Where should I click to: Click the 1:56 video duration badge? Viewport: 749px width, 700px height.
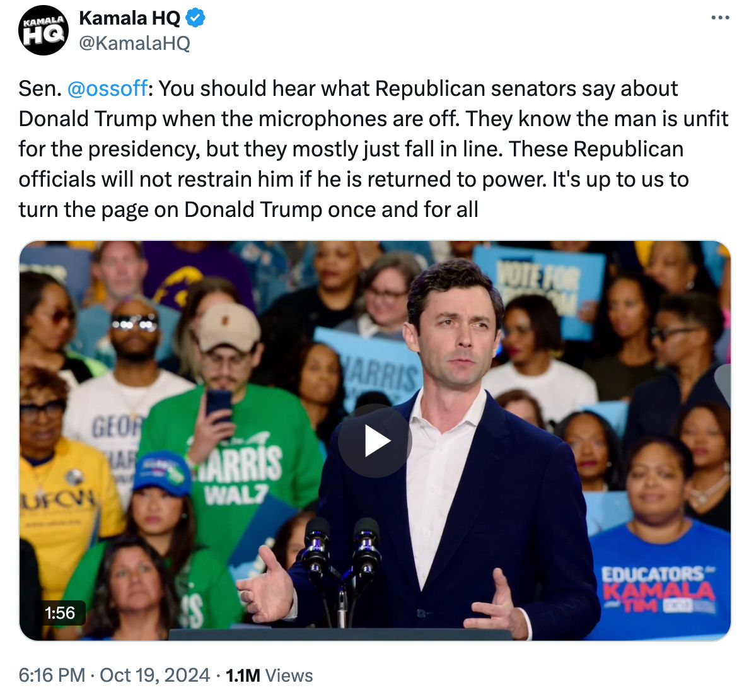pyautogui.click(x=60, y=612)
